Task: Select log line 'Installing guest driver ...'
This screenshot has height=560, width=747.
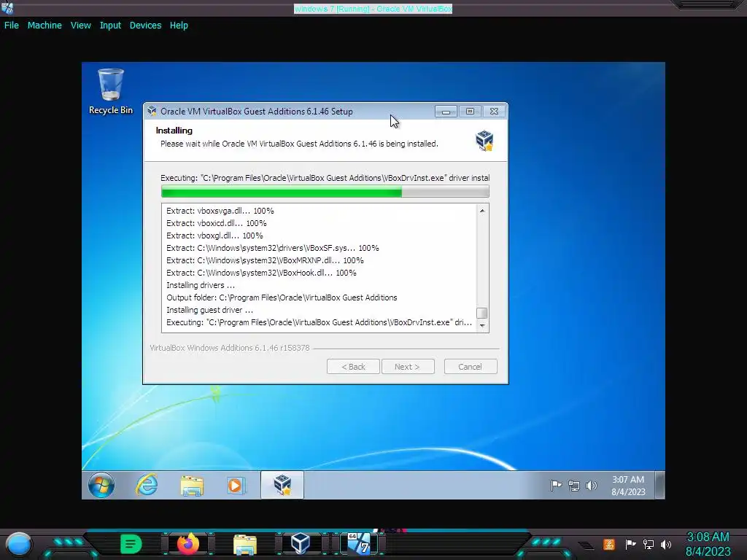Action: coord(209,310)
